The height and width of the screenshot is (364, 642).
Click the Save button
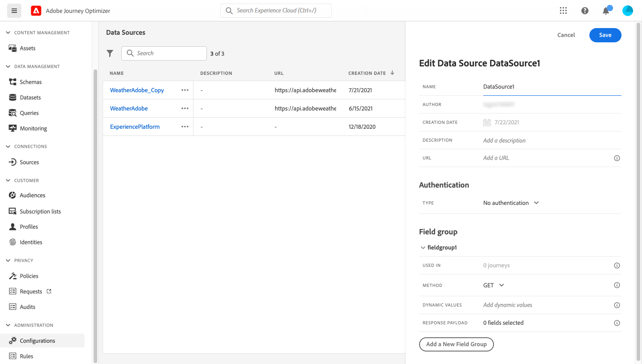(x=605, y=35)
